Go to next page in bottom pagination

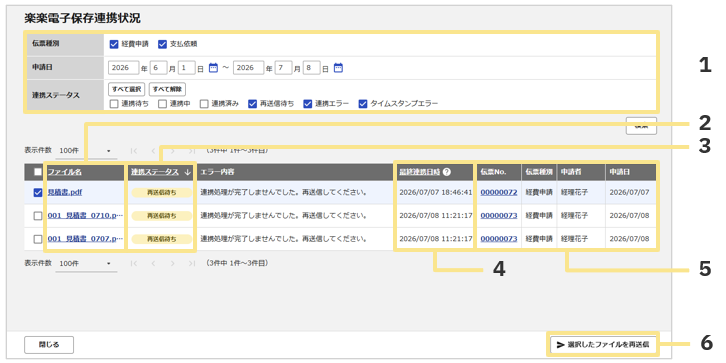coord(172,263)
